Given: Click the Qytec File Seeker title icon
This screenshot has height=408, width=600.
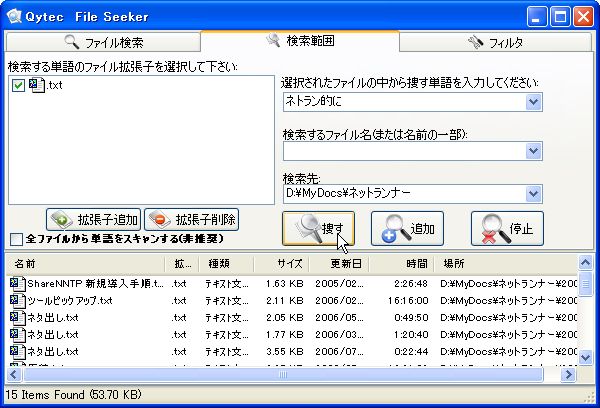Looking at the screenshot, I should click(x=14, y=16).
